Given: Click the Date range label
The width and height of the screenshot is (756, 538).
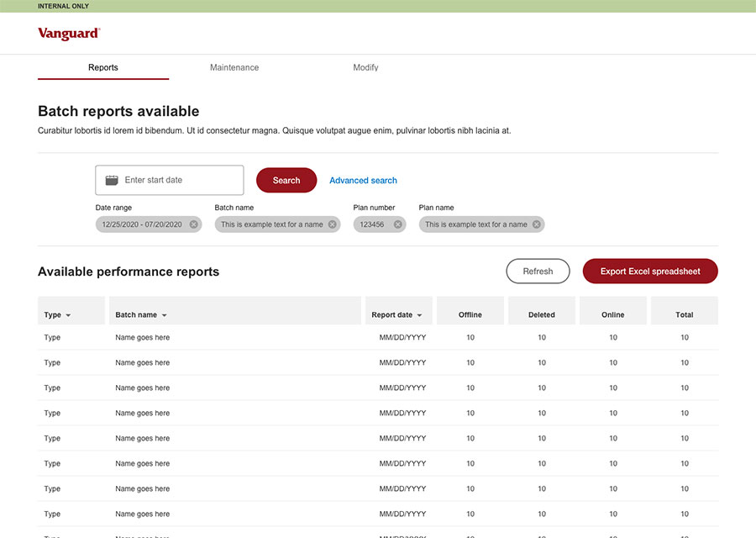Looking at the screenshot, I should 113,208.
